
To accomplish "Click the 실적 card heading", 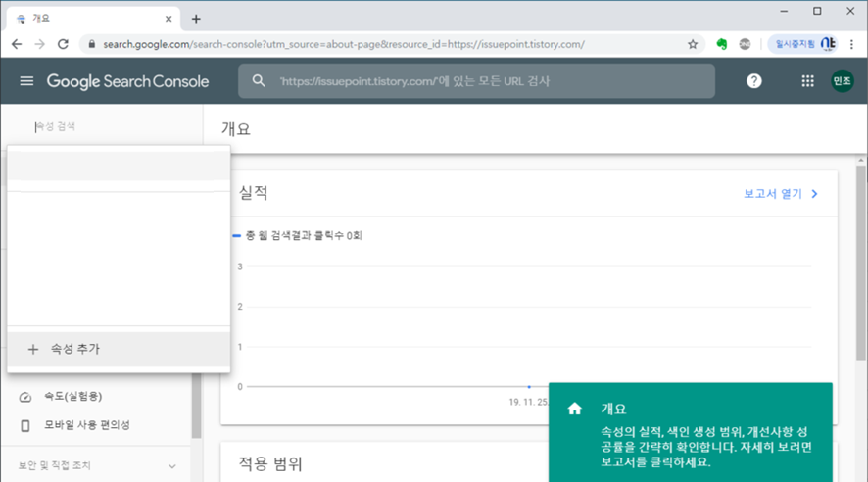I will (253, 193).
